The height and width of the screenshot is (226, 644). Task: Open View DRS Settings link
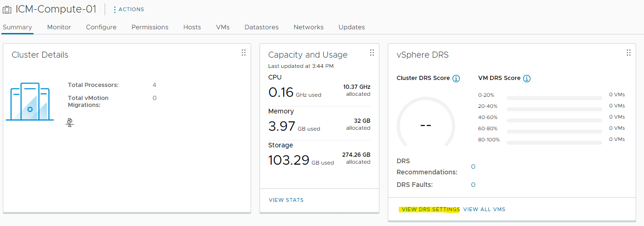click(431, 209)
